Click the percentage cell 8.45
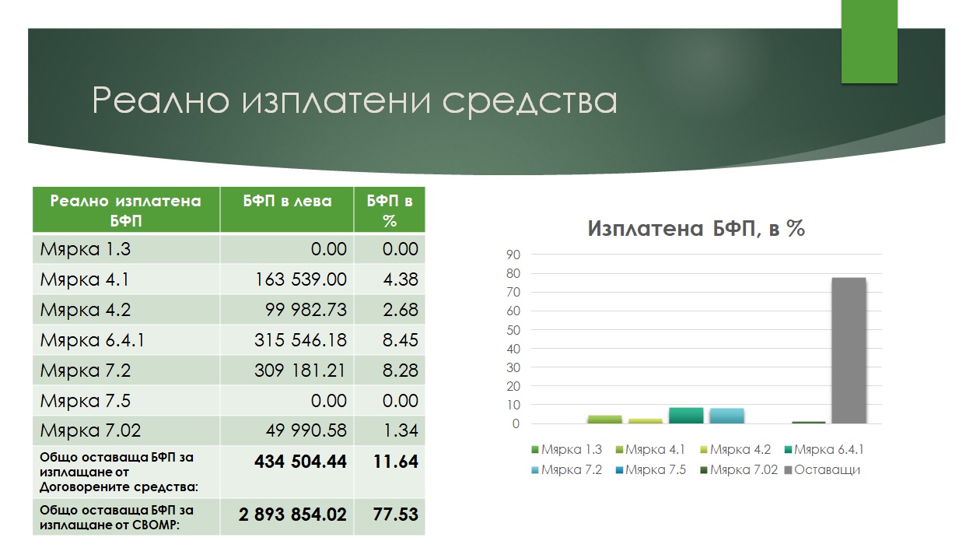The height and width of the screenshot is (548, 980). [401, 340]
